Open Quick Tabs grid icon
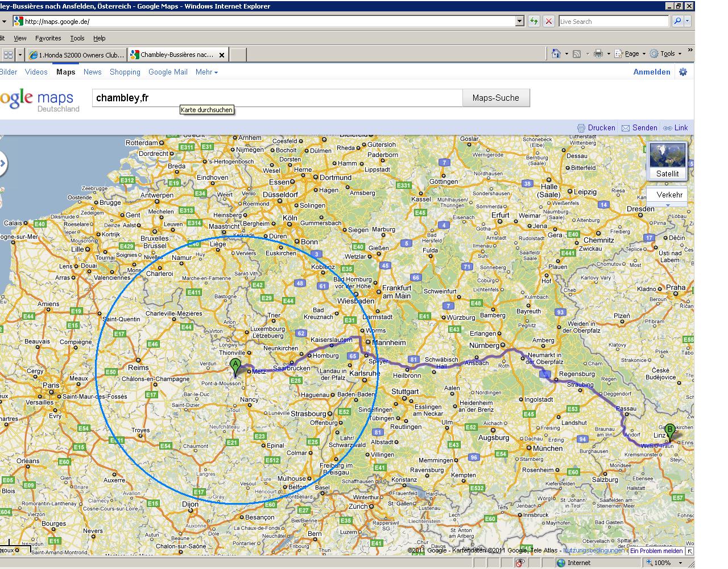The height and width of the screenshot is (569, 728). pos(8,55)
